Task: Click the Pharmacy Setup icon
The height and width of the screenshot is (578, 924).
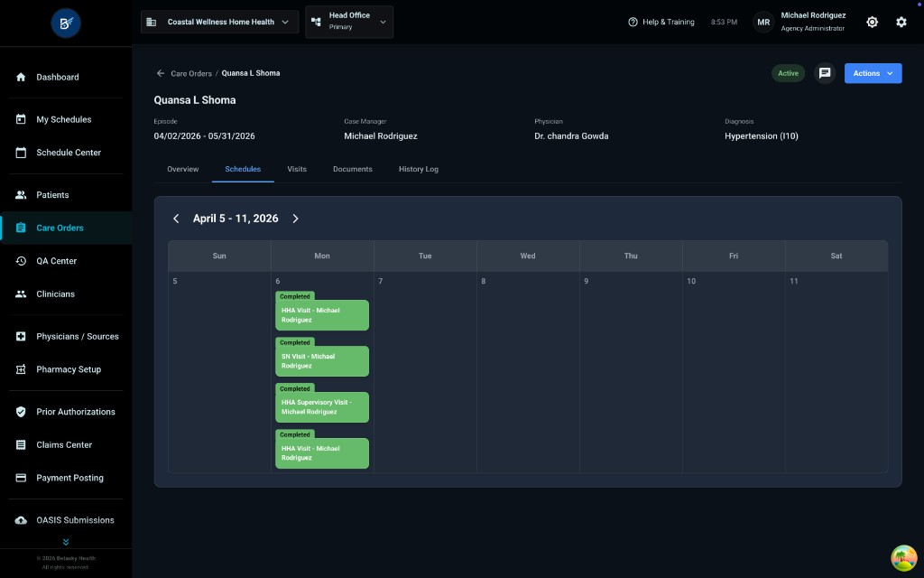Action: 21,369
